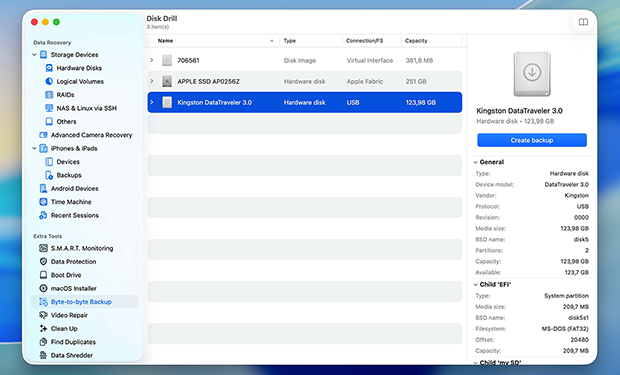Click the Time Machine icon
This screenshot has width=620, height=375.
click(x=43, y=202)
